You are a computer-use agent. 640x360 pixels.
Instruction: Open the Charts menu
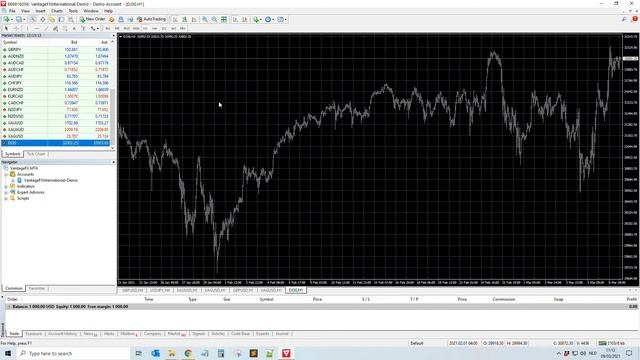[57, 11]
